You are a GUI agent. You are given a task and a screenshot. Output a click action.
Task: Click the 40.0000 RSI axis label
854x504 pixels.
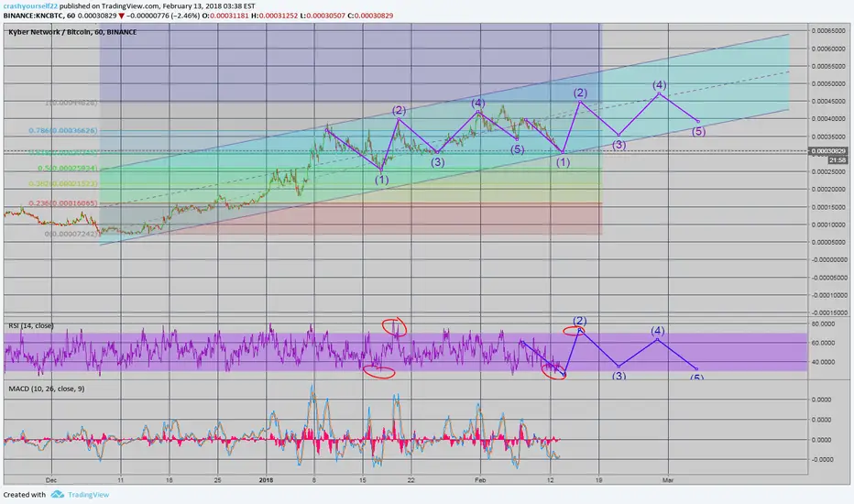point(823,362)
